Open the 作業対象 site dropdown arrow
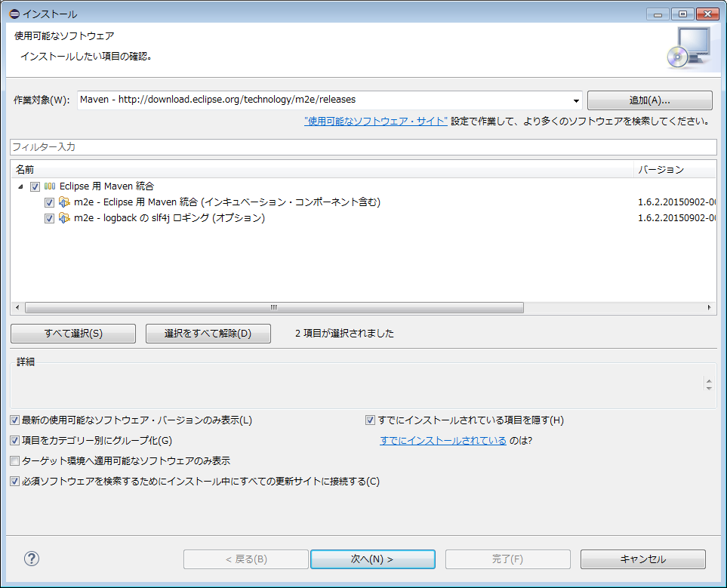727x588 pixels. [x=576, y=100]
